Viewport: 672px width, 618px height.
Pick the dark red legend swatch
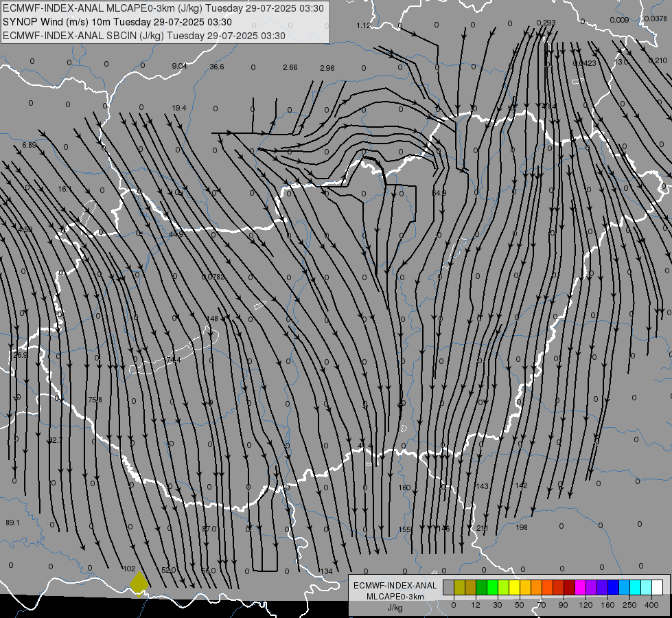[x=569, y=587]
